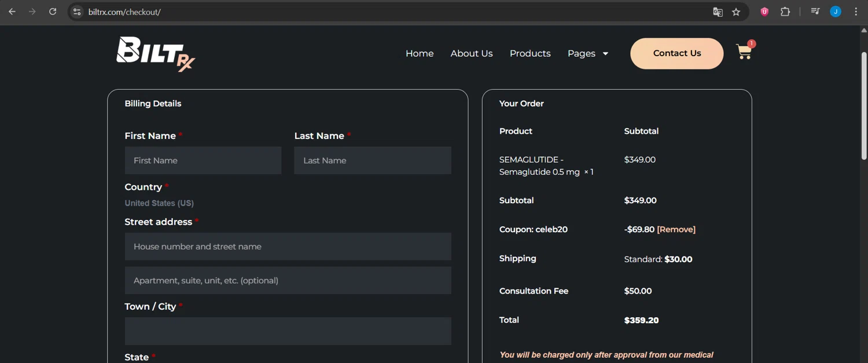Go to the Home page

click(420, 53)
